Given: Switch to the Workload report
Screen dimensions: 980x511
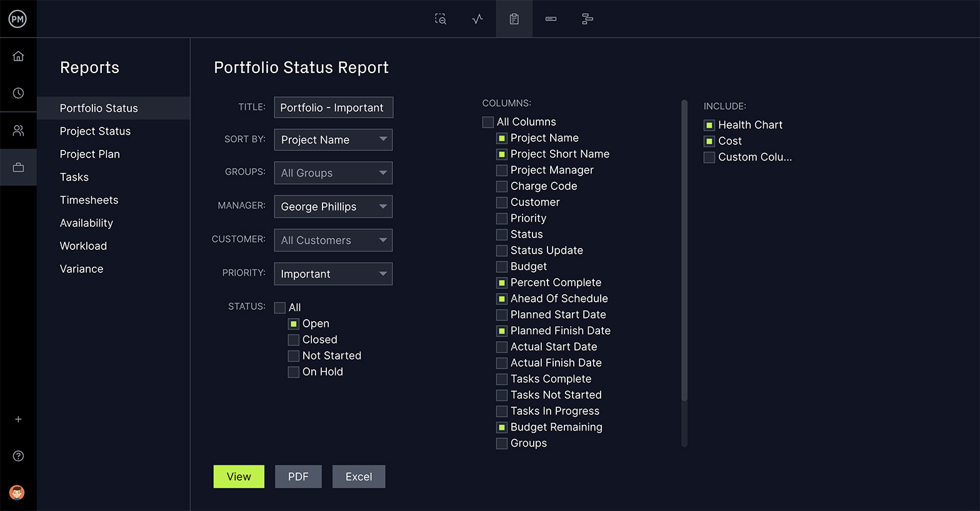Looking at the screenshot, I should 83,246.
